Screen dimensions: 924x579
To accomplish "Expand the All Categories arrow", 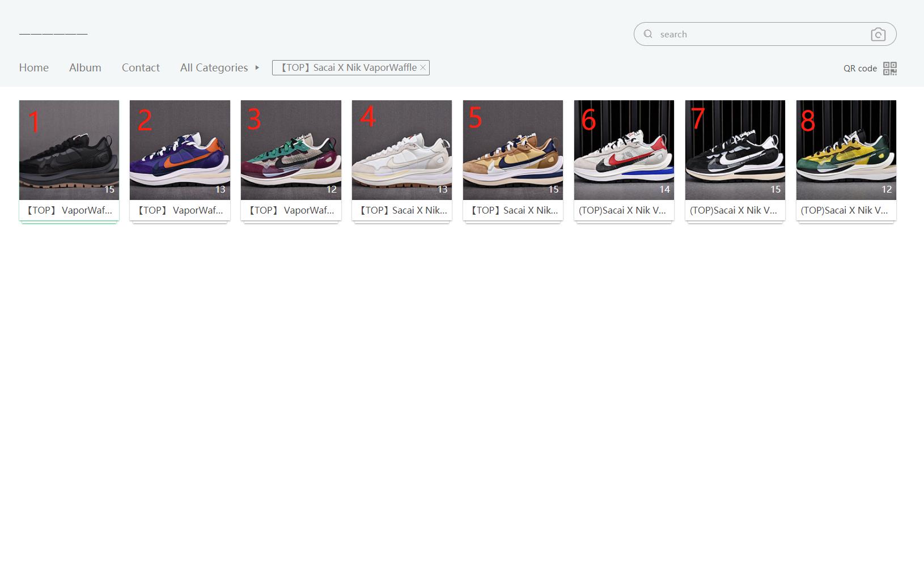I will [x=257, y=67].
